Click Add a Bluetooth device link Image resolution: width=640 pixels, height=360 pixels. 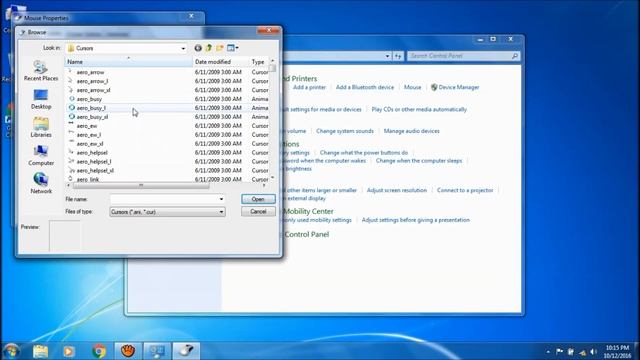[x=365, y=87]
